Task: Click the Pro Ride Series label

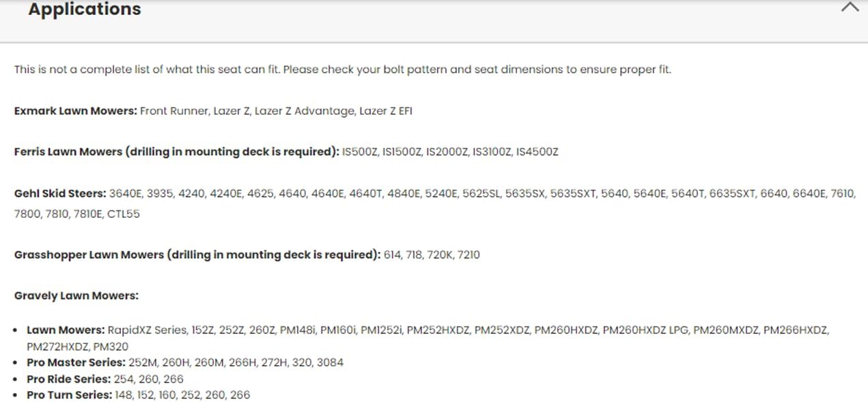Action: click(68, 379)
